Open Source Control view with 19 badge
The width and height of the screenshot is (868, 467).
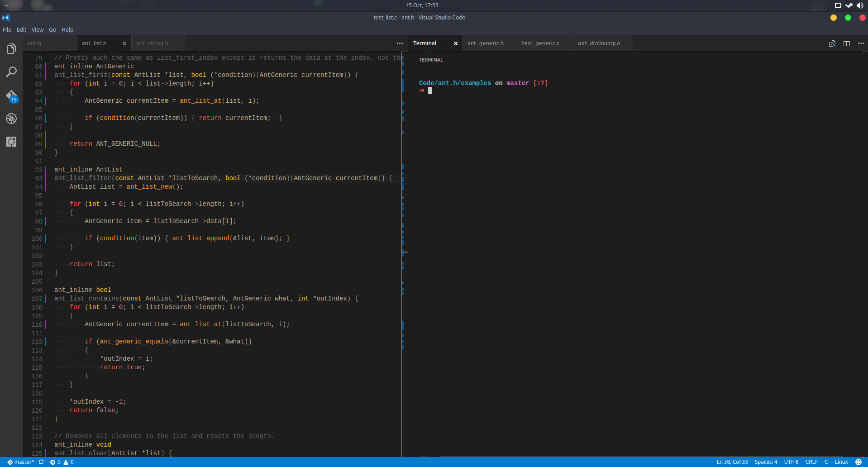[11, 96]
